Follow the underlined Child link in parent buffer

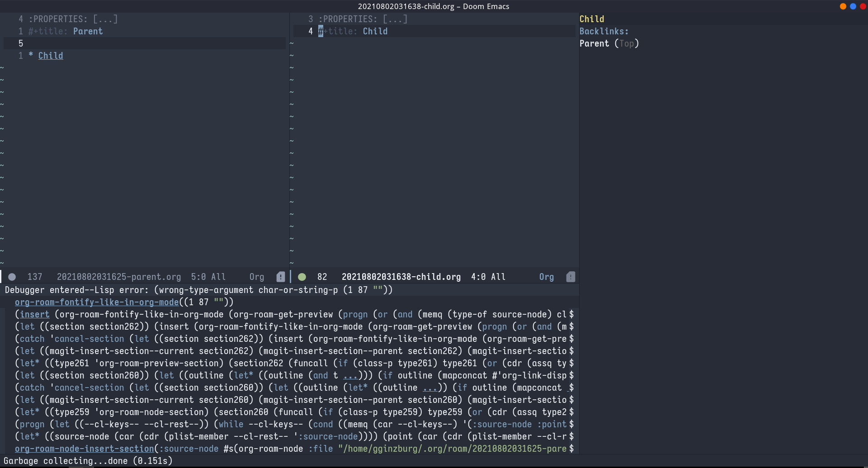pos(50,56)
